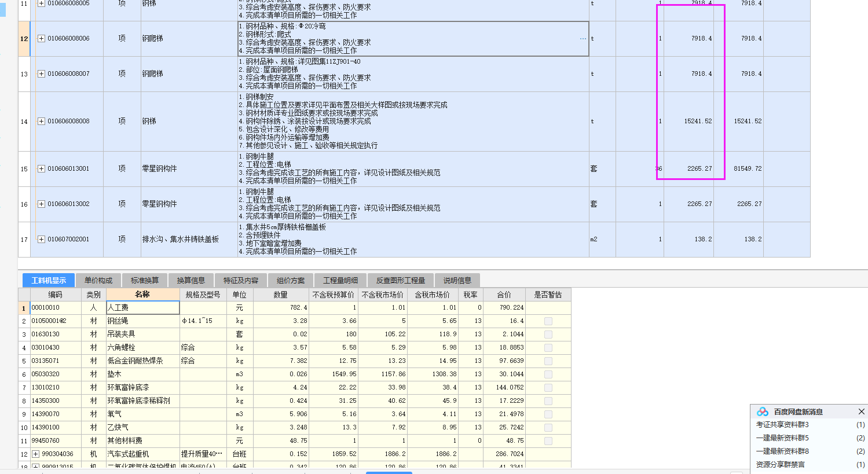The height and width of the screenshot is (474, 868).
Task: Close the 百度网盘新消息 notification popup
Action: 861,411
